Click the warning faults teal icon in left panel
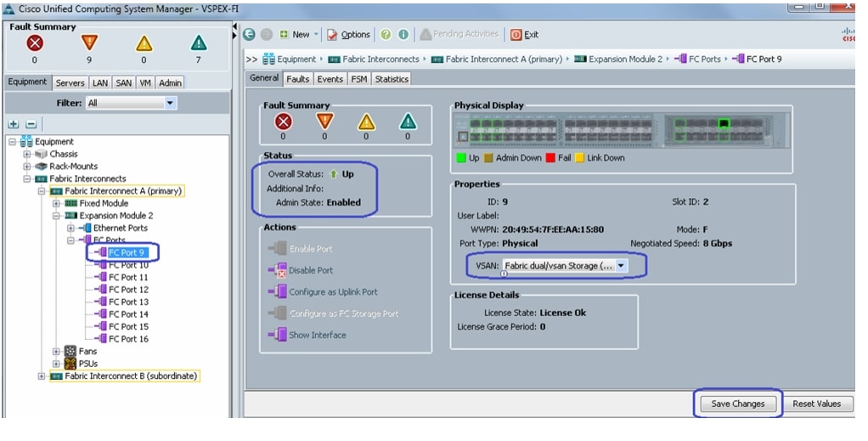 (198, 43)
